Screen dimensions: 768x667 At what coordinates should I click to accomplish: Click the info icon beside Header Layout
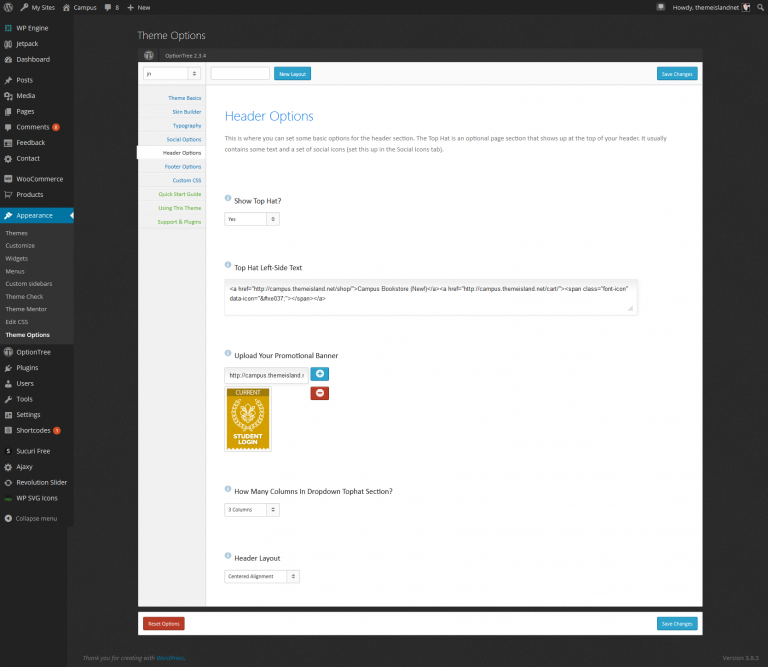click(x=228, y=557)
